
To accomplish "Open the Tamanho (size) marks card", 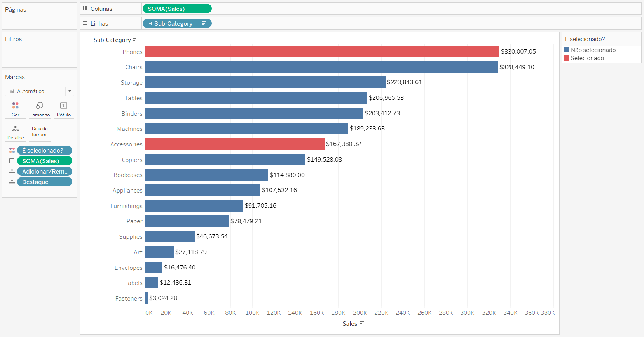I will tap(40, 109).
